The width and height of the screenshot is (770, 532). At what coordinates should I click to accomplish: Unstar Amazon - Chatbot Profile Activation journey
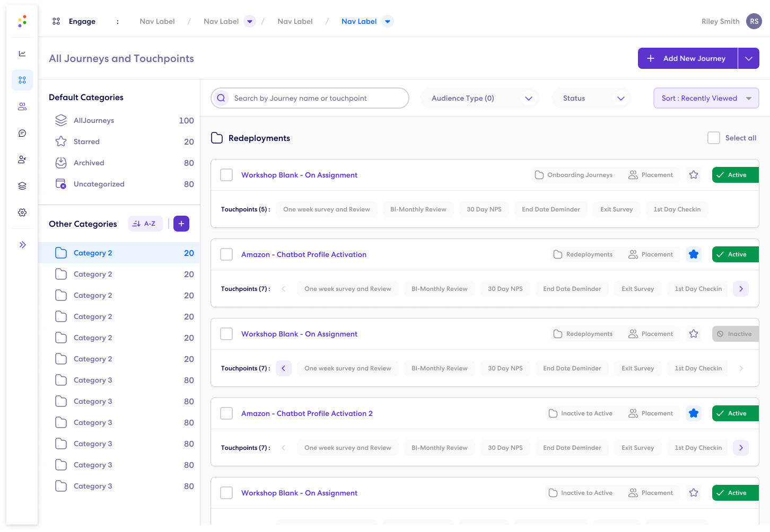[693, 254]
